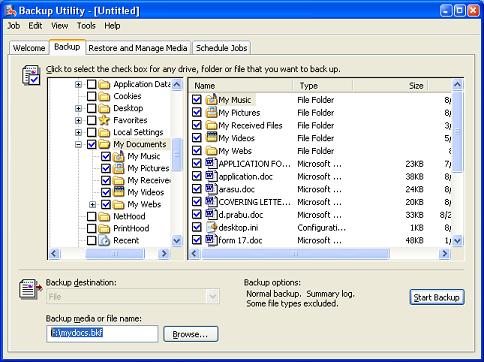Click the Backup Utility title bar icon
Viewport: 484px width, 362px height.
(10, 11)
